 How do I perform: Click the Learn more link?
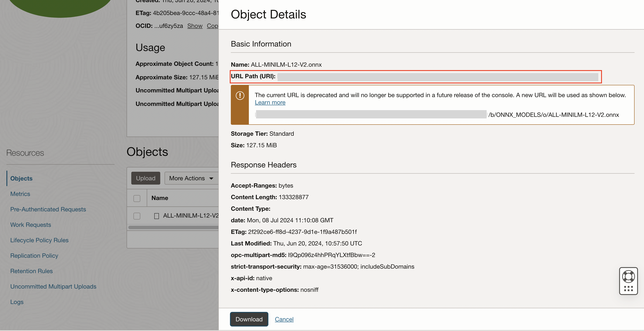(270, 102)
